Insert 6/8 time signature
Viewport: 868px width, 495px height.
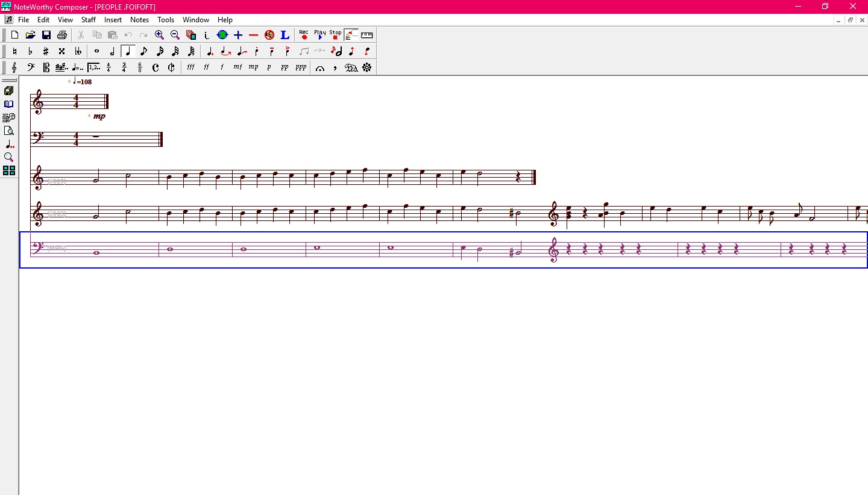point(140,67)
